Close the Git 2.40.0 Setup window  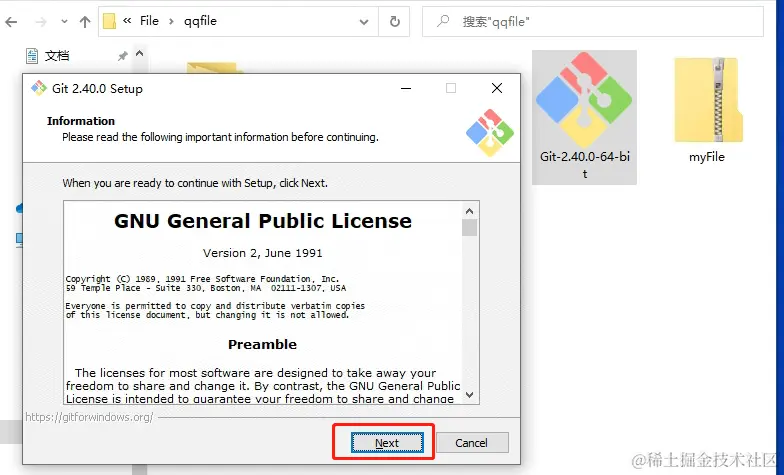point(496,88)
